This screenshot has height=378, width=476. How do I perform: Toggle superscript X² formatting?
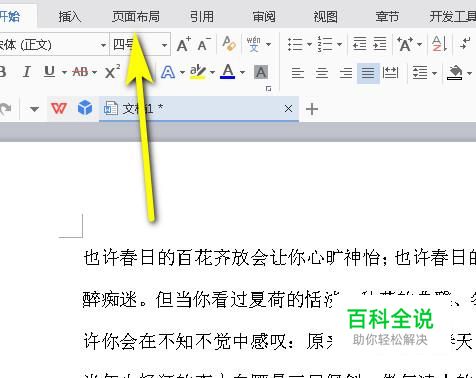pyautogui.click(x=112, y=71)
